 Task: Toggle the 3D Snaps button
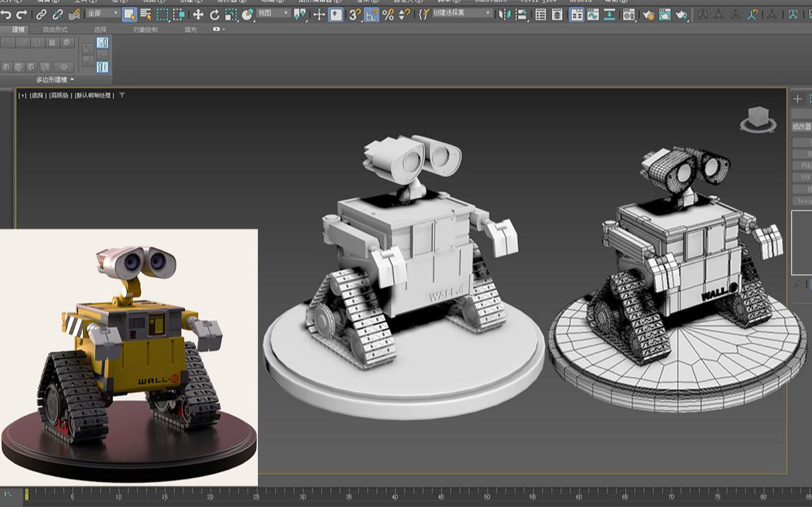(x=355, y=14)
